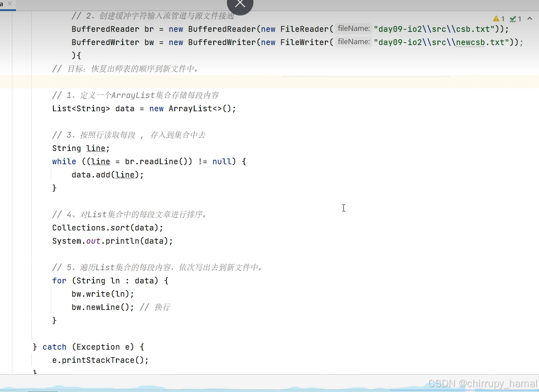Image resolution: width=539 pixels, height=392 pixels.
Task: Click the FileWriter constructor name
Action: point(304,42)
